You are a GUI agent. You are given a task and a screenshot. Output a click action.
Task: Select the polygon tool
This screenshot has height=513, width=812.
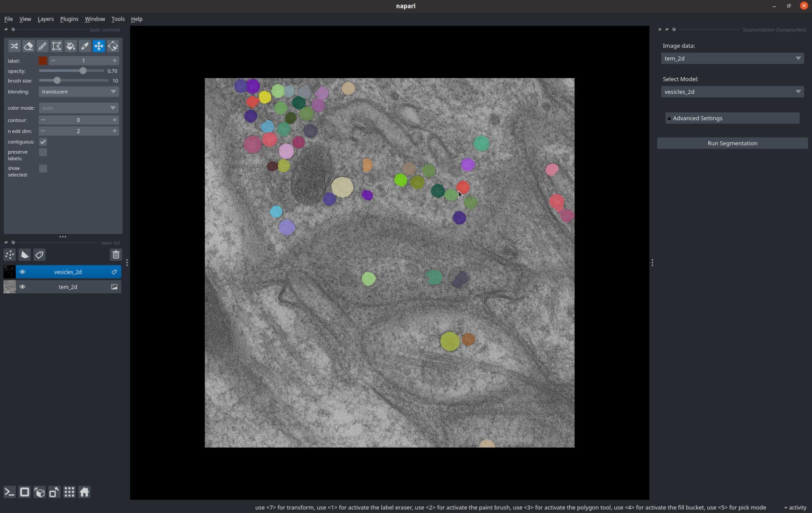57,46
